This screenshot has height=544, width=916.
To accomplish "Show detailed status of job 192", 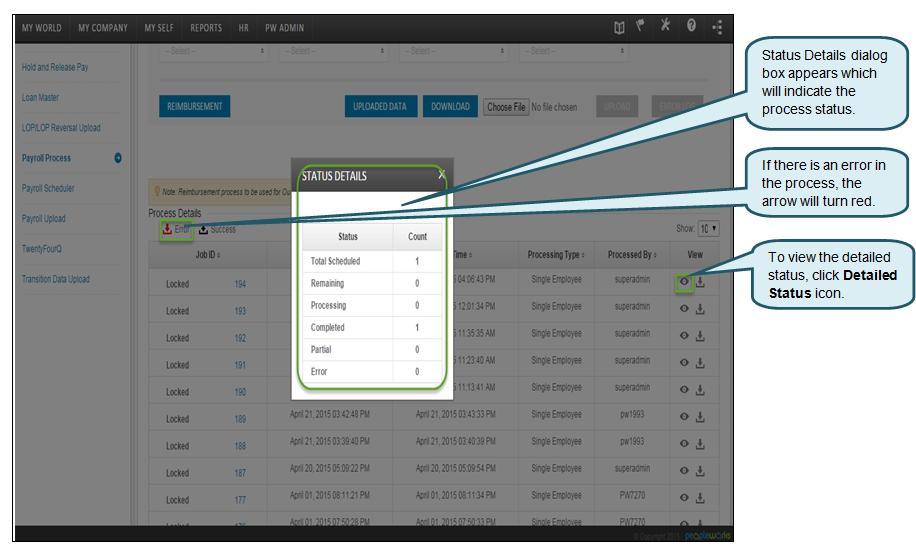I will [x=684, y=336].
